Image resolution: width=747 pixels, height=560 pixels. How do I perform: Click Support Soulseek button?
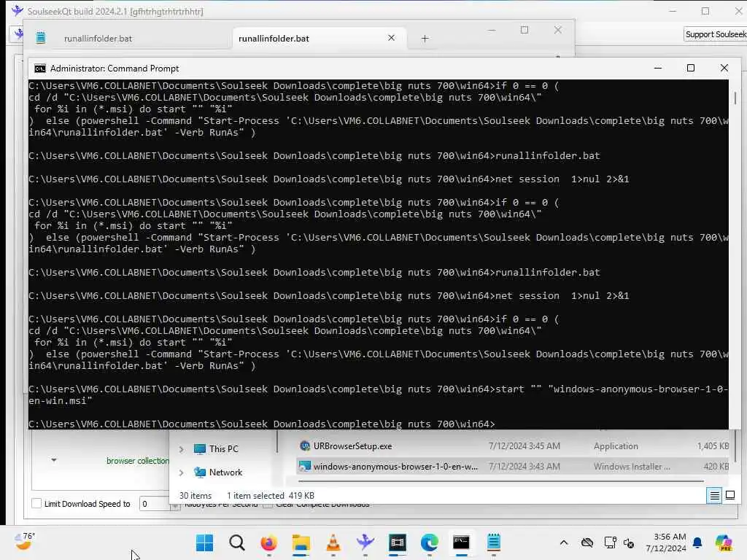tap(716, 34)
